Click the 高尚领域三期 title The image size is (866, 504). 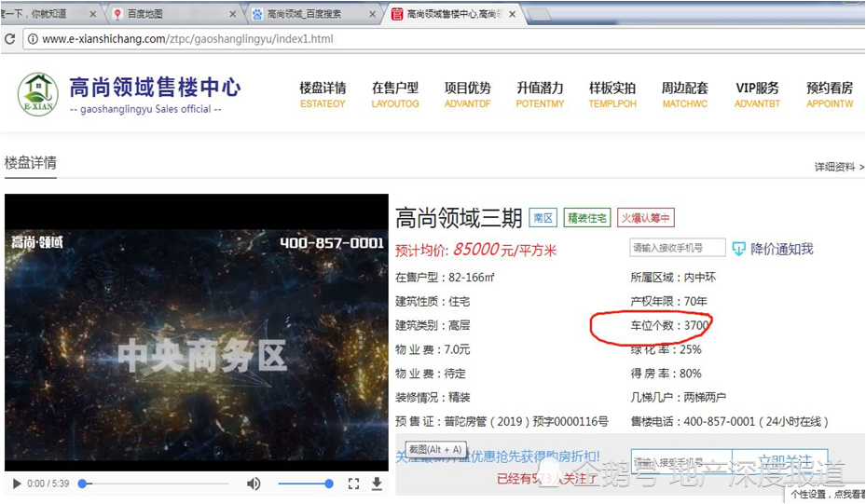point(459,219)
